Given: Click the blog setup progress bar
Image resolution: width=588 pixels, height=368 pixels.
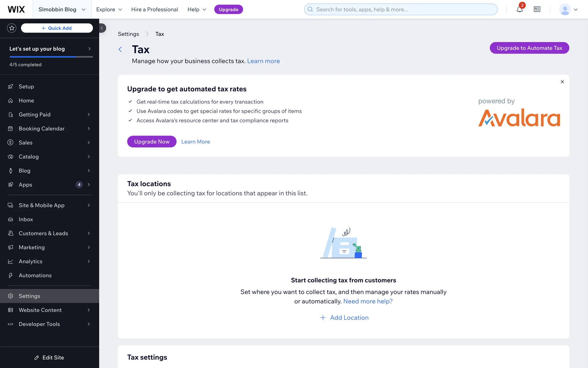Looking at the screenshot, I should click(x=51, y=57).
